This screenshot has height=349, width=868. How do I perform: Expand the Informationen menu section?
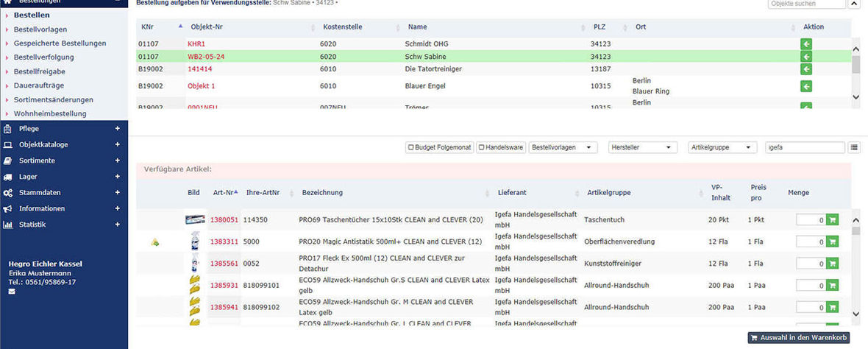118,209
